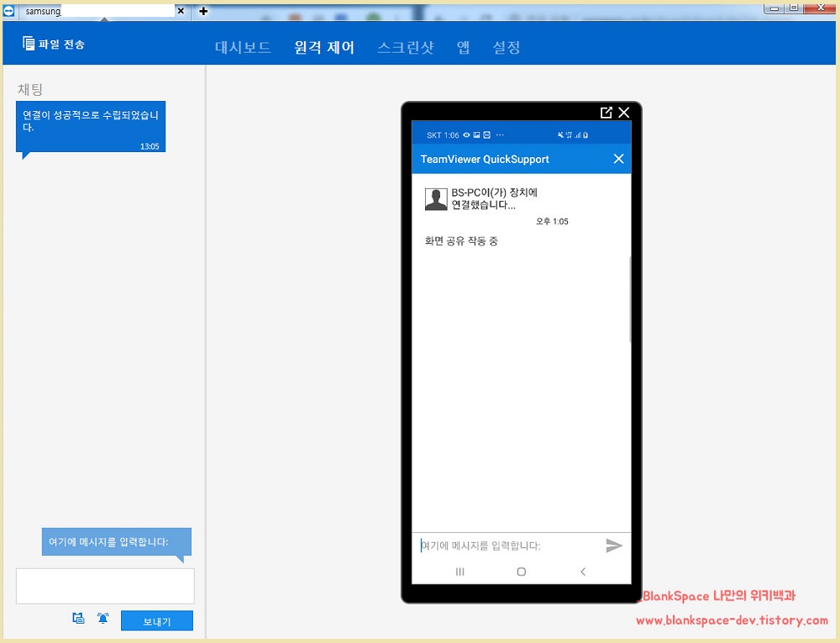The image size is (840, 643).
Task: Switch to the 대시보드 tab
Action: coord(243,47)
